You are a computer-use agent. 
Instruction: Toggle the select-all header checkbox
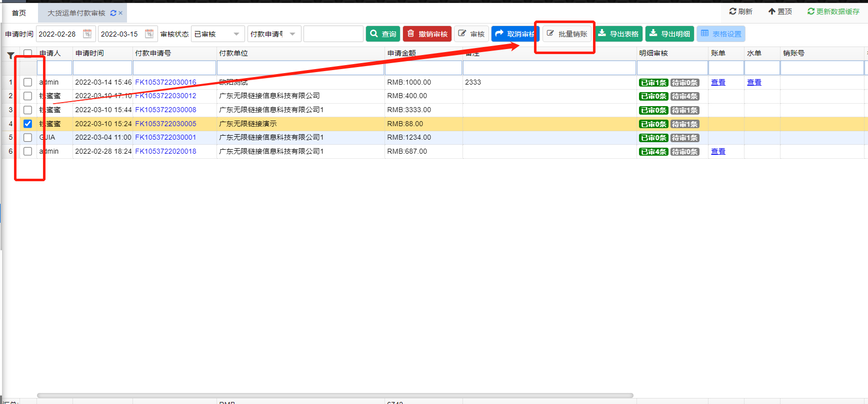[x=27, y=53]
